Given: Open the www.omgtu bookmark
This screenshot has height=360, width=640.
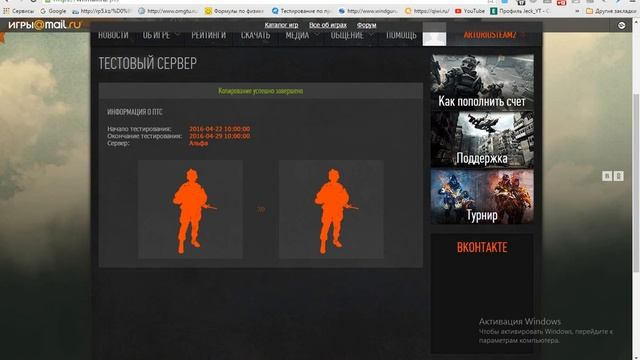Looking at the screenshot, I should pos(168,11).
